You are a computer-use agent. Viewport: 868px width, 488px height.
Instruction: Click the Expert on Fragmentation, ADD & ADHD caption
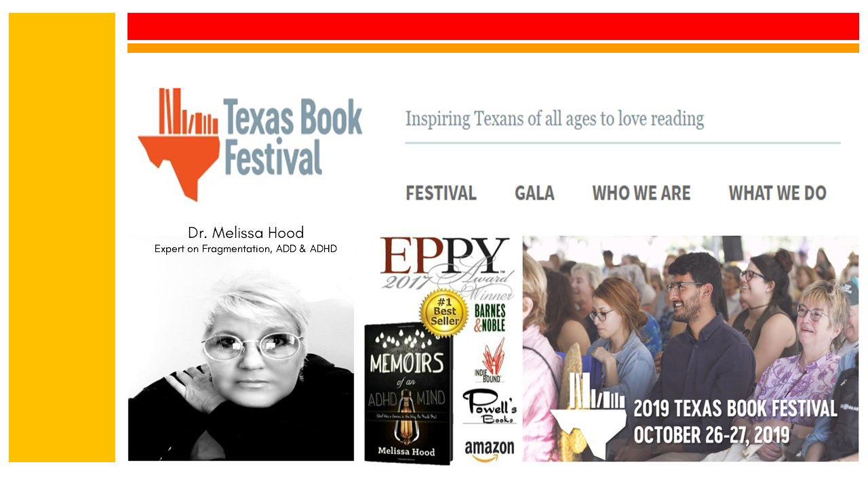[x=245, y=249]
